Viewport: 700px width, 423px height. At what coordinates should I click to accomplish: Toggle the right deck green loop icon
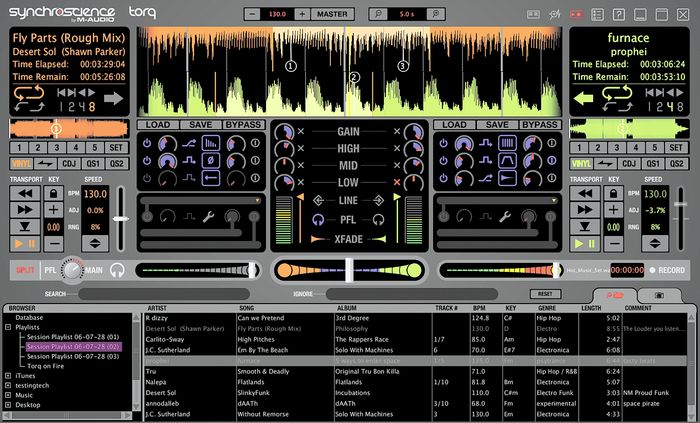pyautogui.click(x=617, y=93)
